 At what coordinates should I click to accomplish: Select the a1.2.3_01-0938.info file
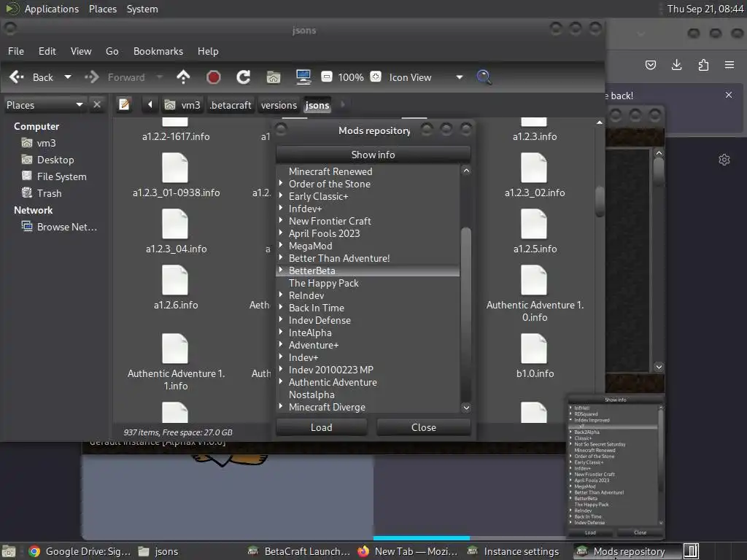[176, 175]
